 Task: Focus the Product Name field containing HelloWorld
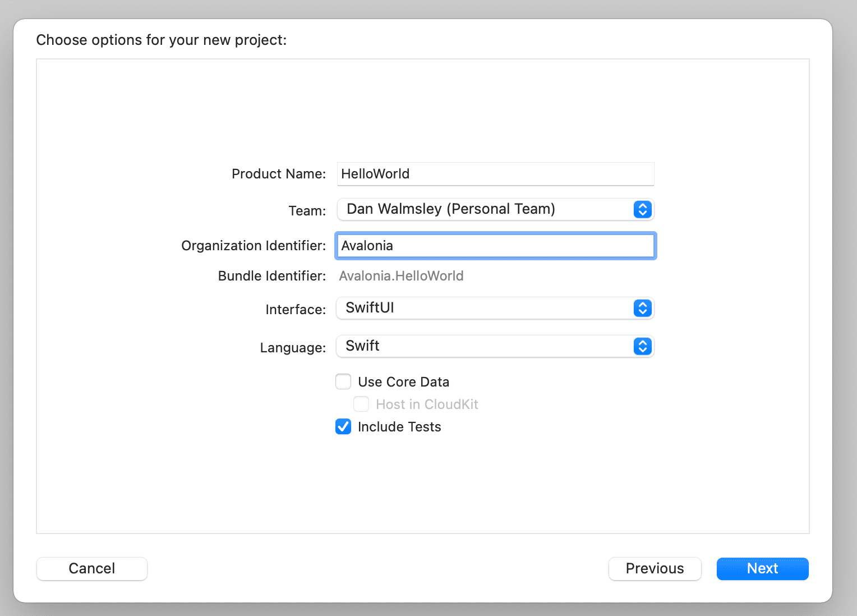(x=495, y=174)
